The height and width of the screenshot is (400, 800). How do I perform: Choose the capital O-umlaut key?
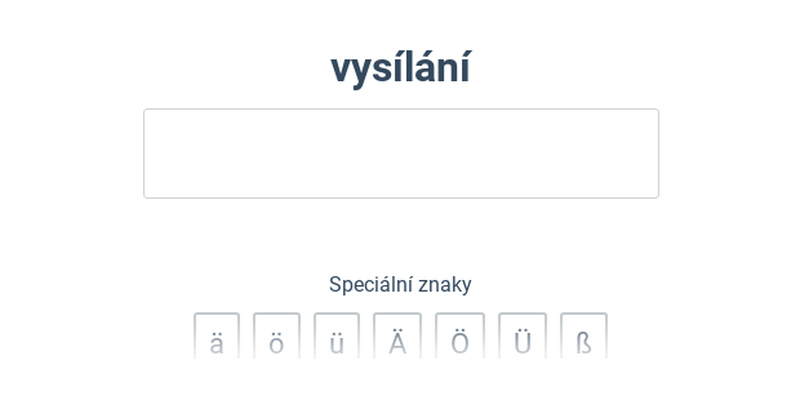point(460,338)
